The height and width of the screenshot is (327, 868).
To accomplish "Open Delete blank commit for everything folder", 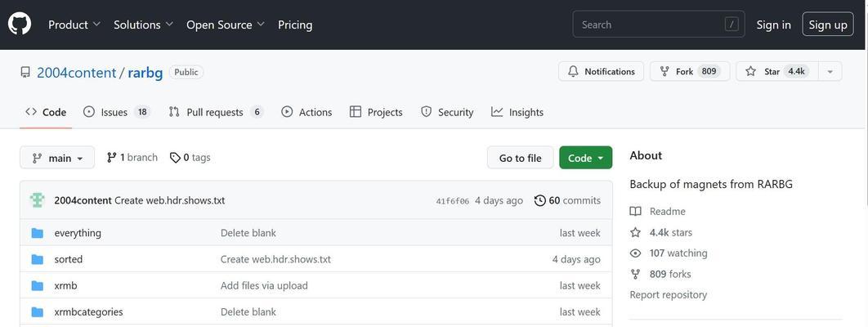I will tap(248, 233).
